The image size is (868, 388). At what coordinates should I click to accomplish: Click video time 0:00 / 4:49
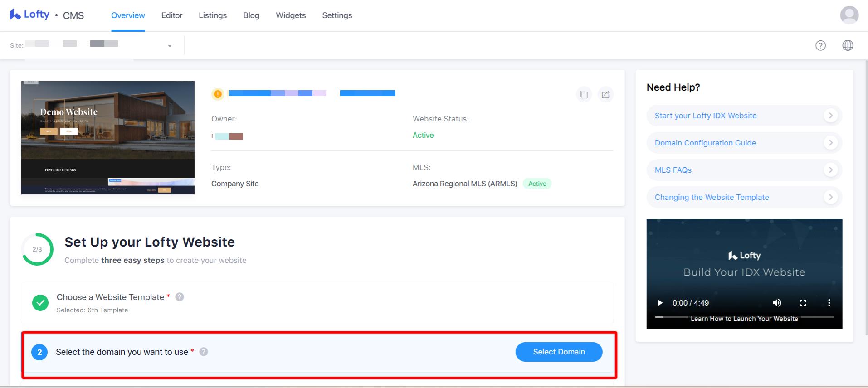click(x=691, y=303)
